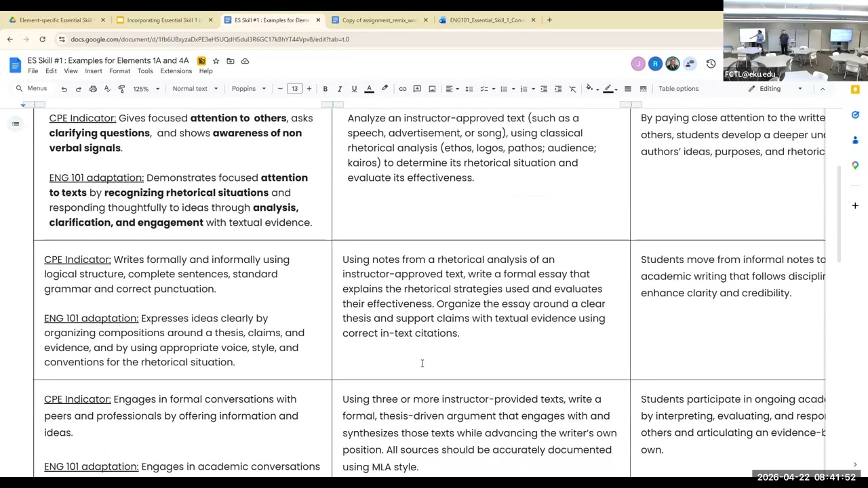868x488 pixels.
Task: Open the Tools menu
Action: [x=145, y=71]
